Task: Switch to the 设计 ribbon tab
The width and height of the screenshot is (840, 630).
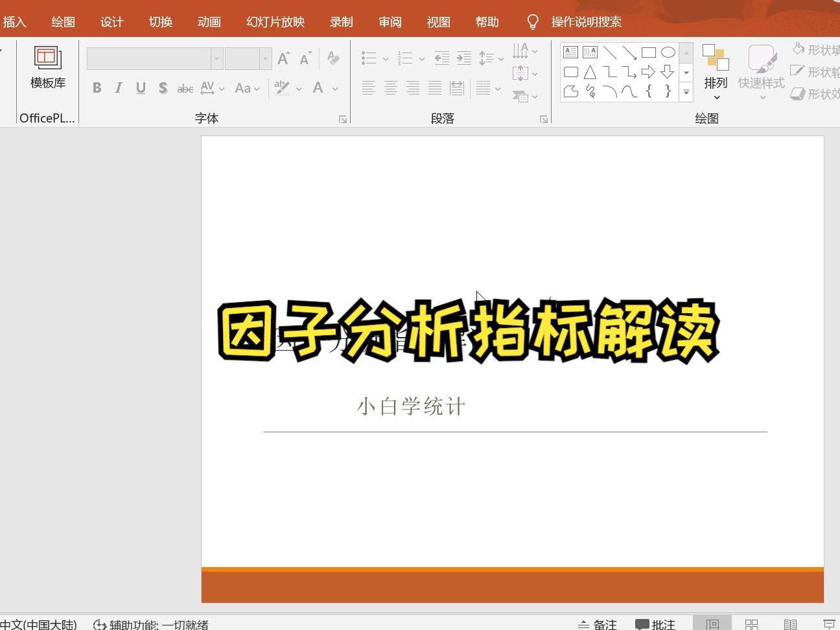Action: pos(111,21)
